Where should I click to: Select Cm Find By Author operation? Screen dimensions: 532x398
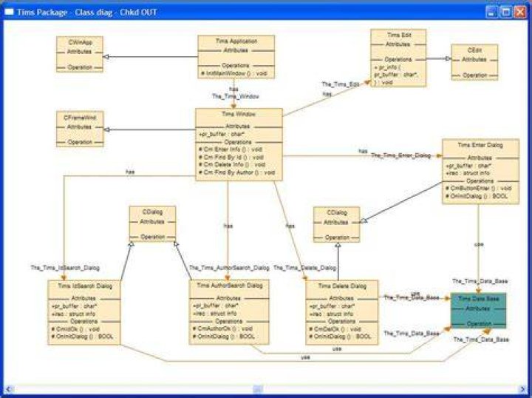(x=236, y=172)
